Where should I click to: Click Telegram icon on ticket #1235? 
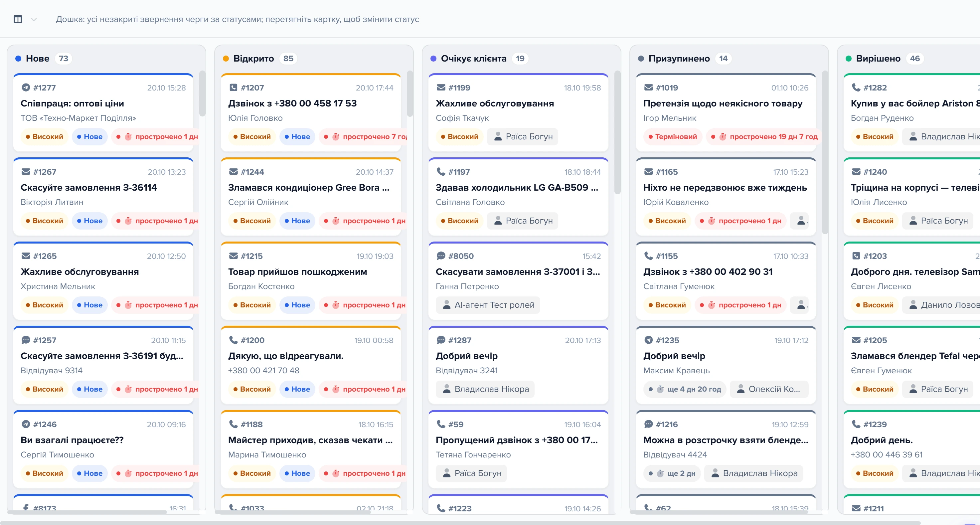pos(649,340)
